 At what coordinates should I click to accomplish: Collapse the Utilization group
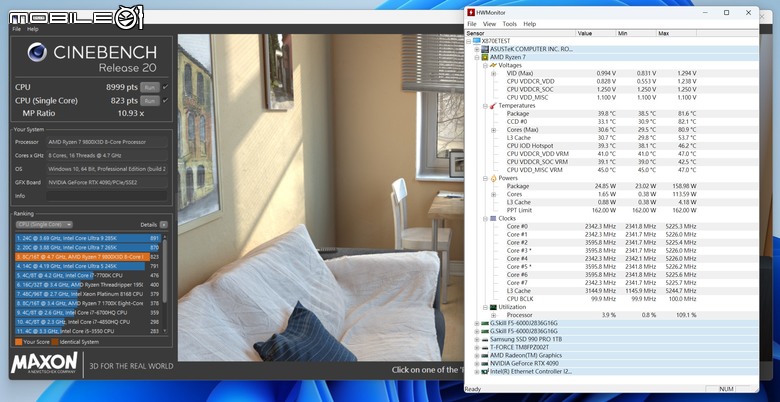coord(485,307)
